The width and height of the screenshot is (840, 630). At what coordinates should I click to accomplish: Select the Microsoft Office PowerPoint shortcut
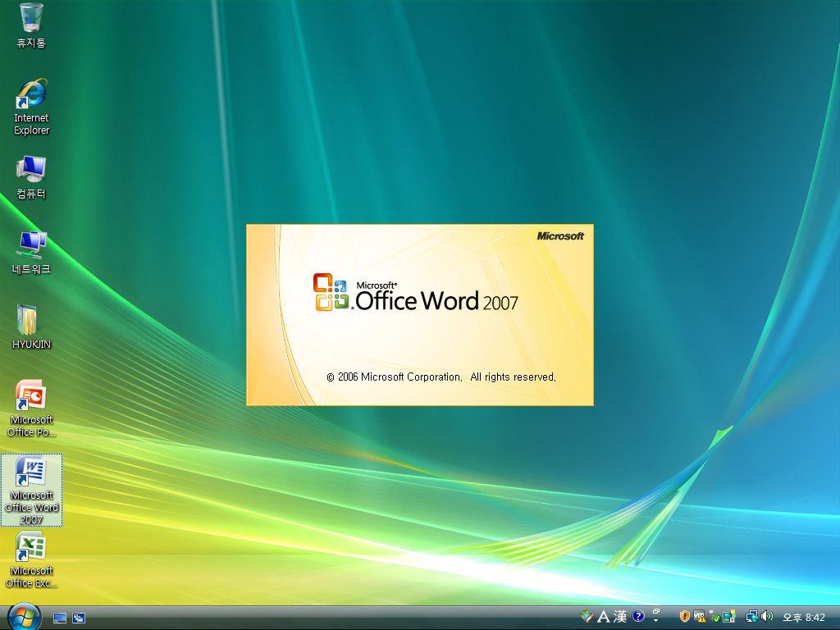pos(31,409)
